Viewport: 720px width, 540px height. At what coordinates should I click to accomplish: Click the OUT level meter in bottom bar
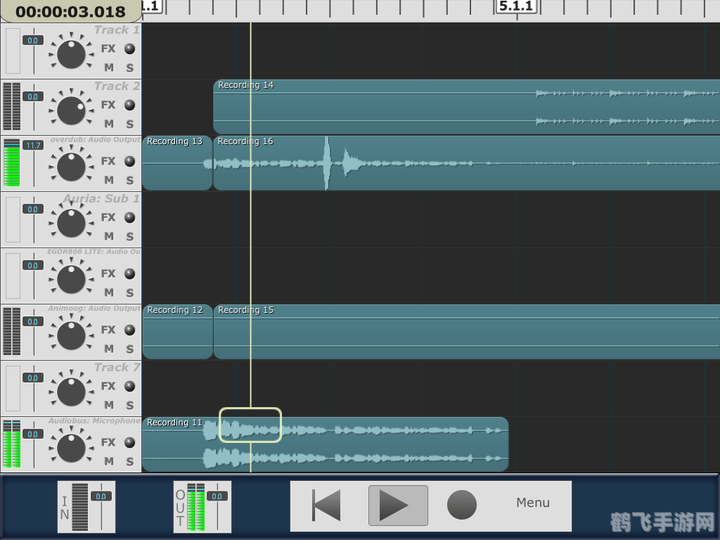202,507
